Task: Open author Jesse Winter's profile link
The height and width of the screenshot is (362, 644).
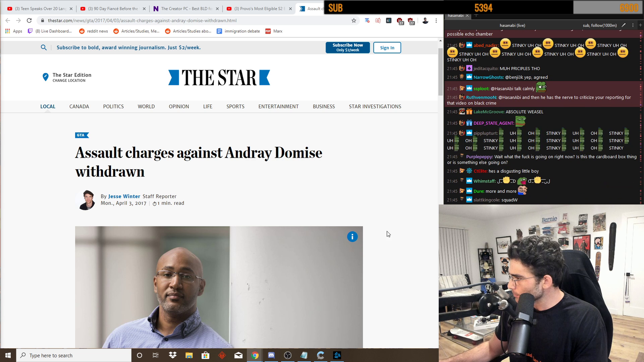Action: (124, 196)
